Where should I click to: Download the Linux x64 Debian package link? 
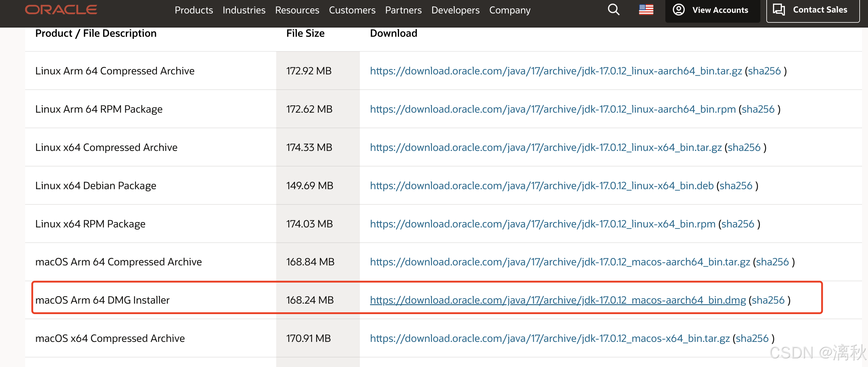click(542, 186)
